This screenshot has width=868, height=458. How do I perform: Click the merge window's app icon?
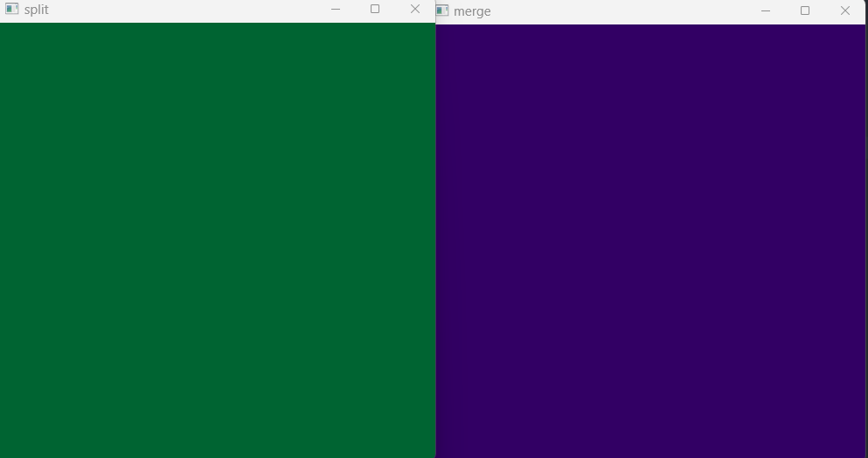click(442, 10)
